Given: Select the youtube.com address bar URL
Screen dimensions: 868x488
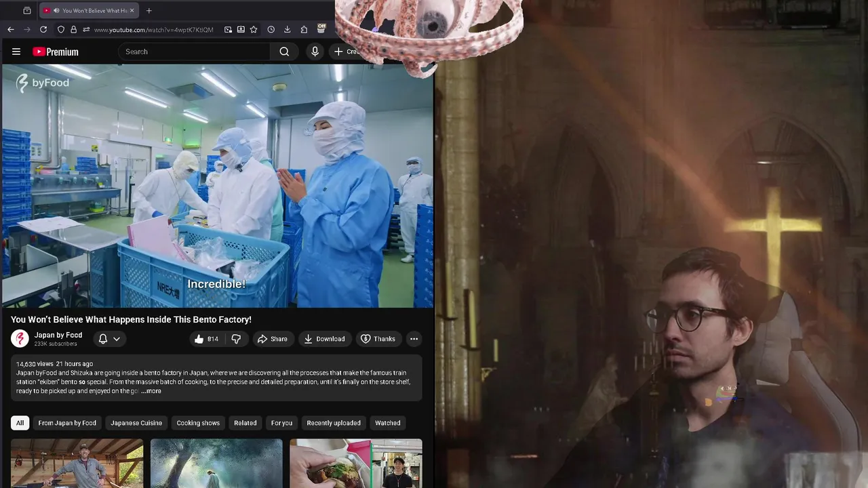Looking at the screenshot, I should pyautogui.click(x=153, y=30).
